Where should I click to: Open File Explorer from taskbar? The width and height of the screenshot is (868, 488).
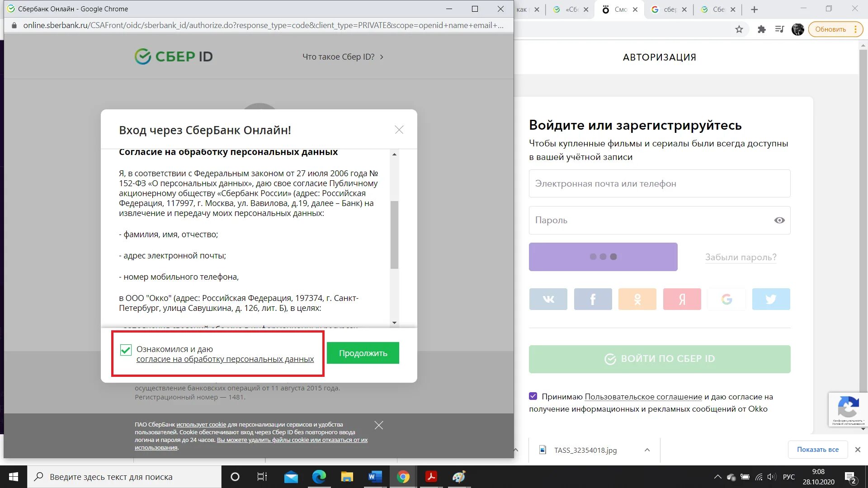point(347,477)
